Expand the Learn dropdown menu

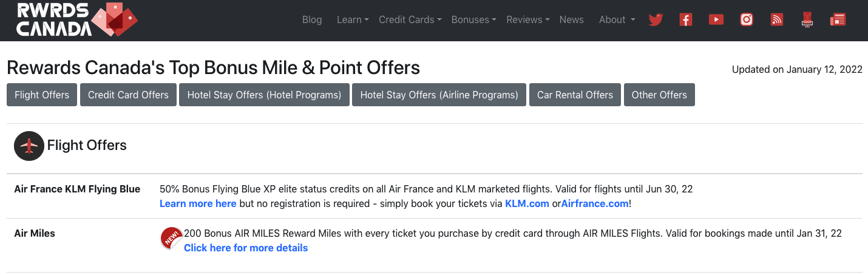click(x=353, y=19)
